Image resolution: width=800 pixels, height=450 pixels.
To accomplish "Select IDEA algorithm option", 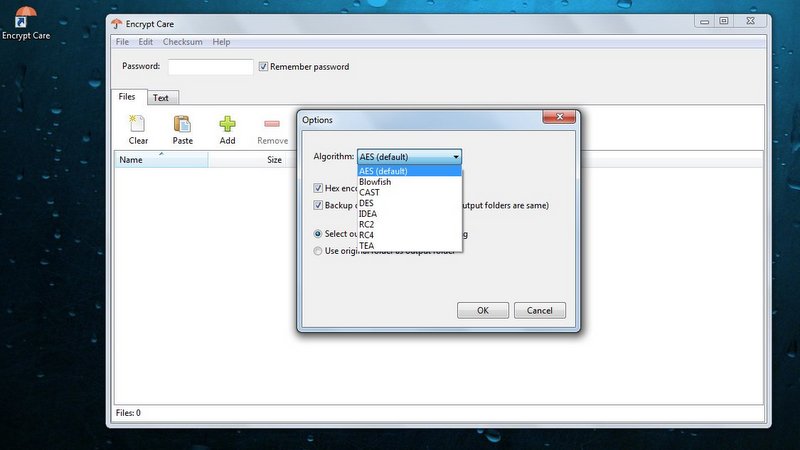I will tap(410, 214).
